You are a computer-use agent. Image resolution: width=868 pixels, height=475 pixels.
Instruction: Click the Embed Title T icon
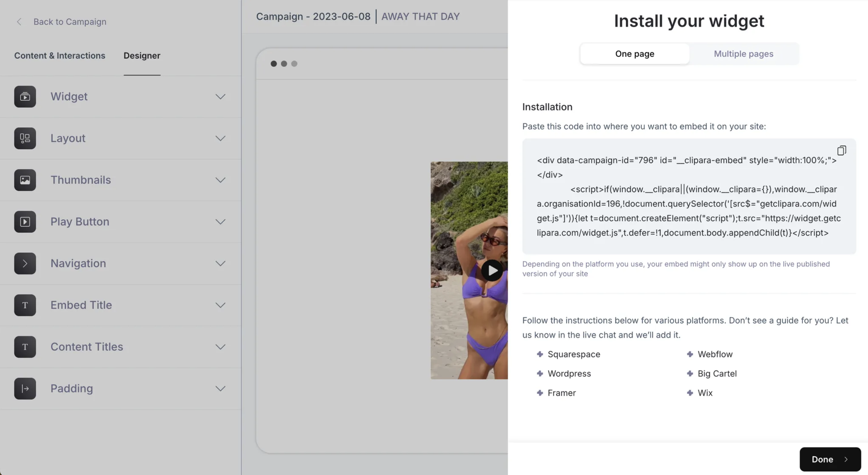(x=25, y=305)
